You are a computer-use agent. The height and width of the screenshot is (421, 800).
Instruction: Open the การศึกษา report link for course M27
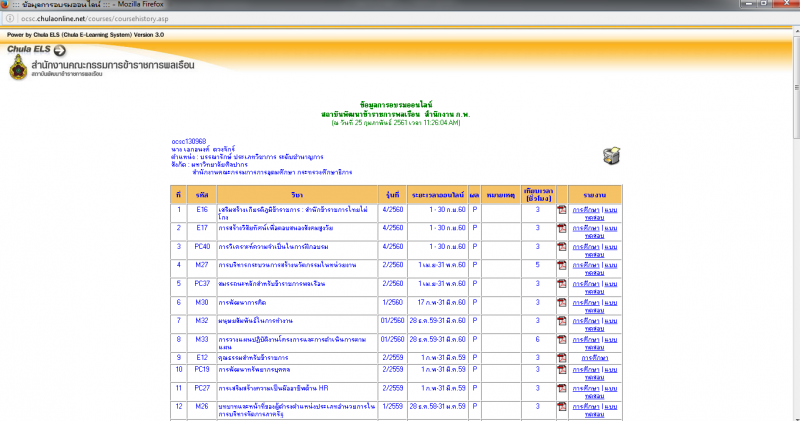(586, 265)
